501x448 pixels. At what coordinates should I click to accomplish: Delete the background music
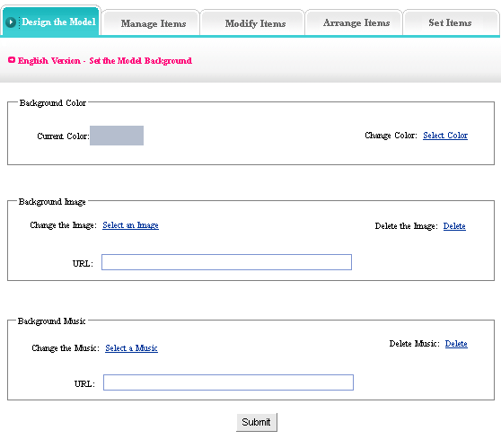(456, 344)
